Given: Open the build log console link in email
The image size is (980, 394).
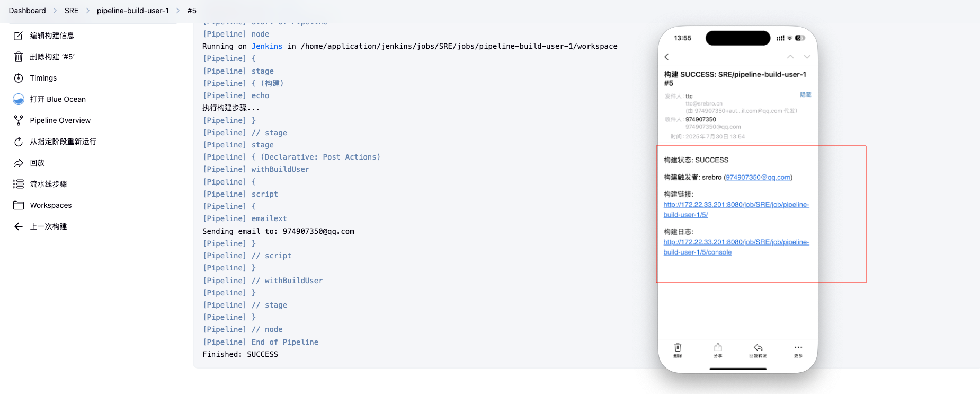Looking at the screenshot, I should [x=736, y=247].
